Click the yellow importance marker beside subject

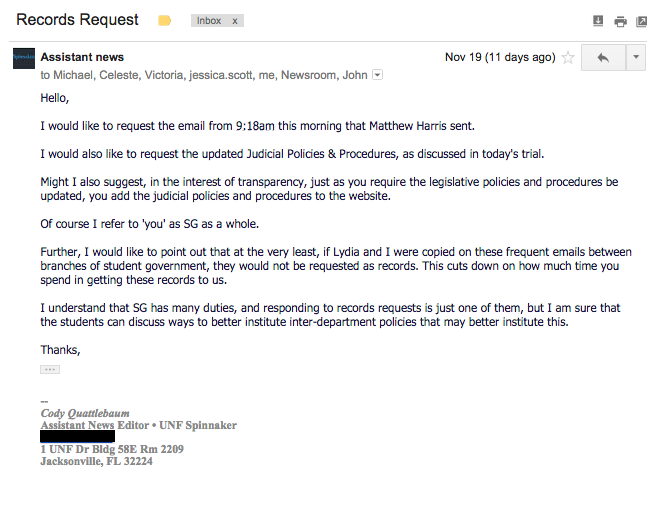coord(164,20)
